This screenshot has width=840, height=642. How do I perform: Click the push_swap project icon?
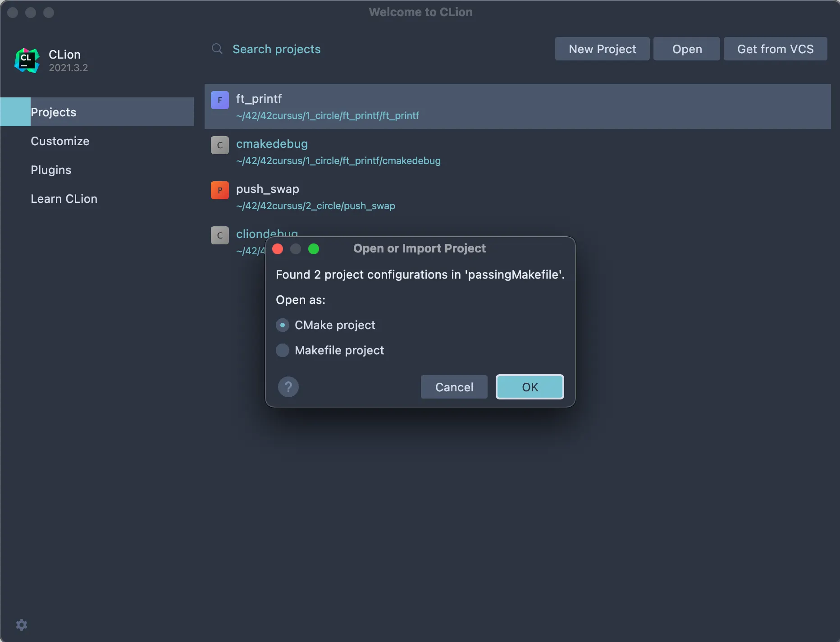(220, 190)
